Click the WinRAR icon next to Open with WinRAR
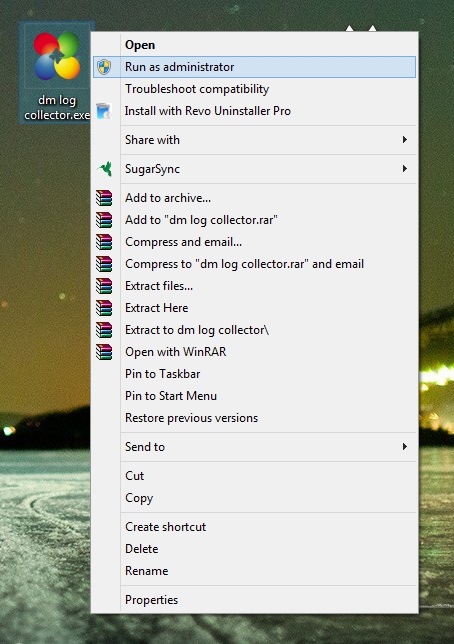Screen dimensions: 454x644 click(x=104, y=352)
